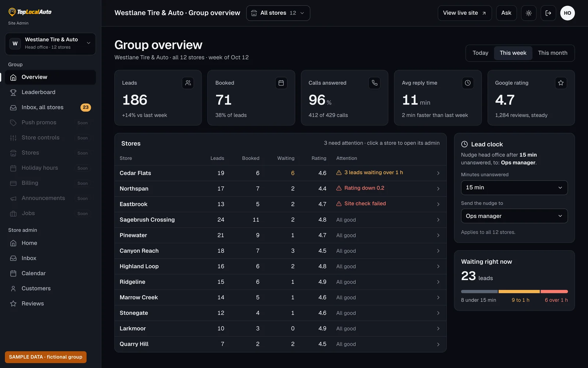Click the 23 badge on Inbox, all stores

[x=86, y=107]
